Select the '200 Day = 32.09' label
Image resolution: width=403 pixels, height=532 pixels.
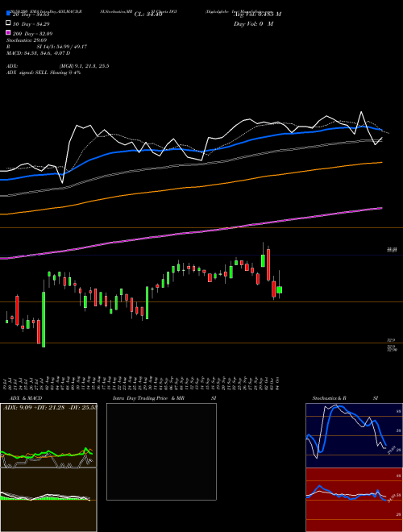coord(32,34)
